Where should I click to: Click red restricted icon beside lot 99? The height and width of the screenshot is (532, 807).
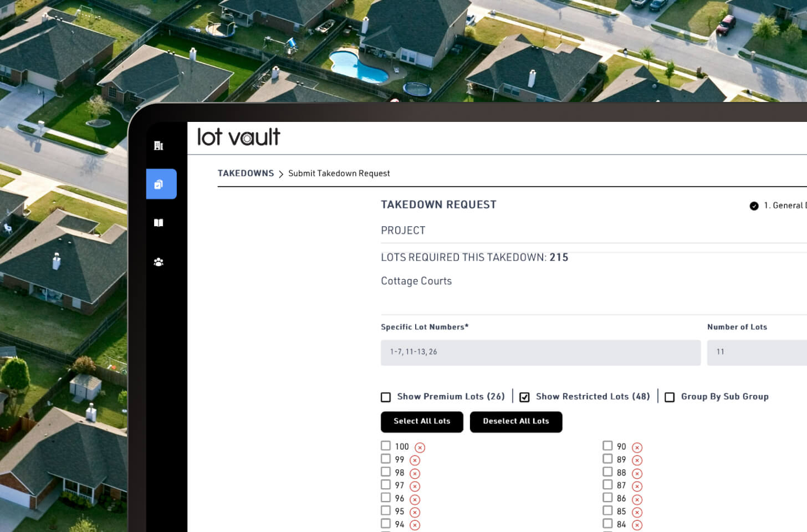(x=415, y=461)
